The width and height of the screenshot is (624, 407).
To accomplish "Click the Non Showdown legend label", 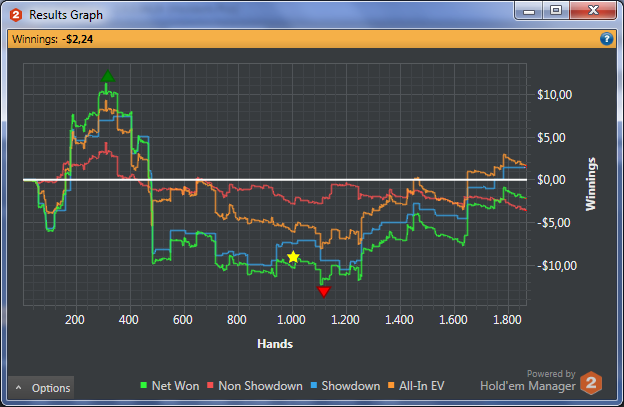I will pos(260,386).
